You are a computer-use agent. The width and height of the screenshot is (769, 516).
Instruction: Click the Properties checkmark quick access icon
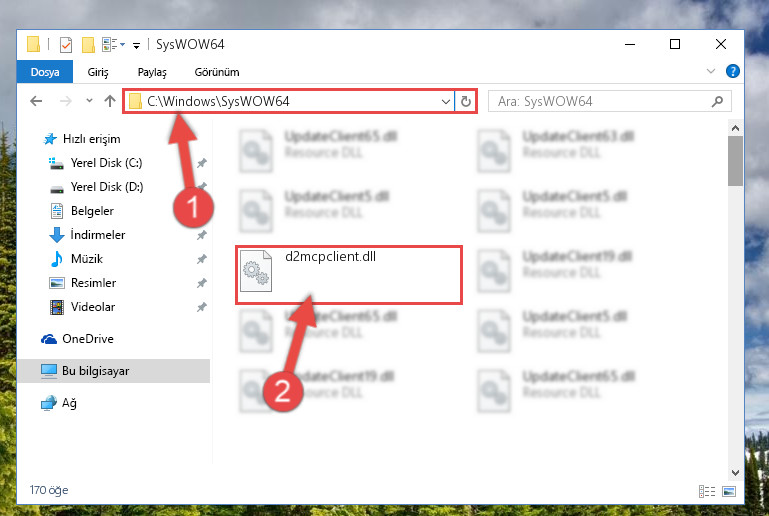click(66, 45)
